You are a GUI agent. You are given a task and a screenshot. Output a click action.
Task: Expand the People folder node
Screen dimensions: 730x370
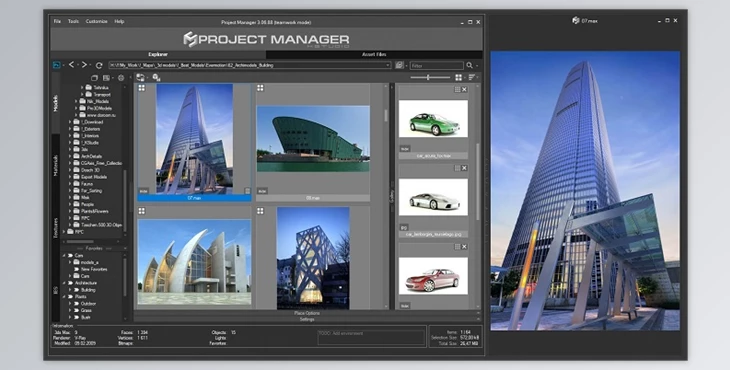pyautogui.click(x=70, y=204)
